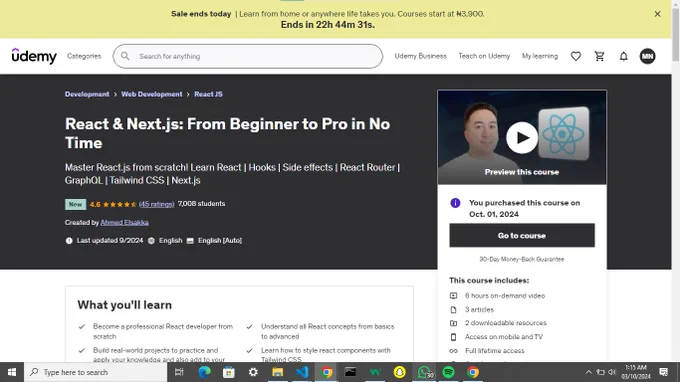Screen dimensions: 680x382
Task: Open Windows Start menu
Action: coord(12,372)
